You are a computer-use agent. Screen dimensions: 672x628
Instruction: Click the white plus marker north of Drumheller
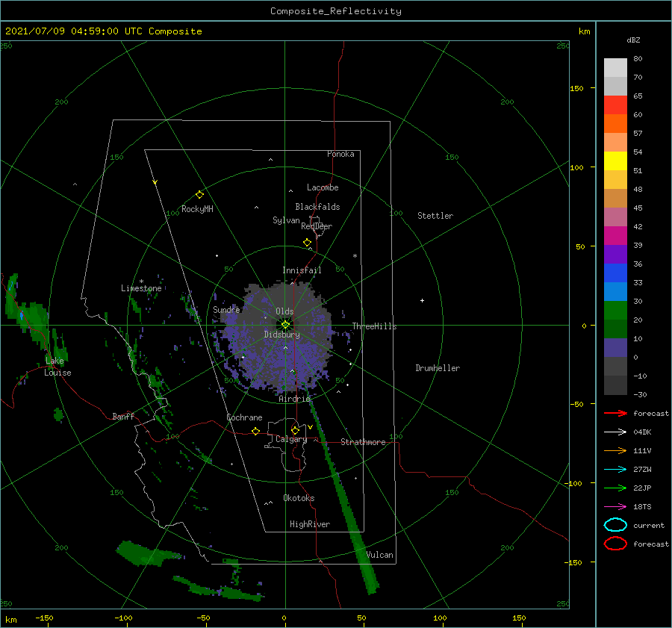pos(422,300)
